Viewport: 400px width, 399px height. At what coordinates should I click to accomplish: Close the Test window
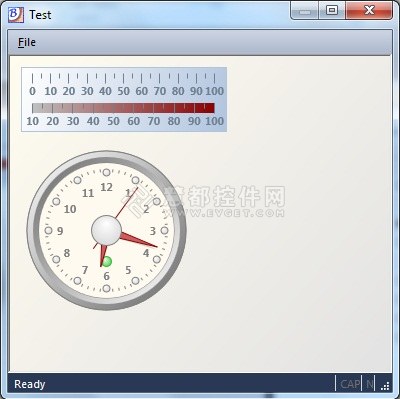[x=369, y=10]
